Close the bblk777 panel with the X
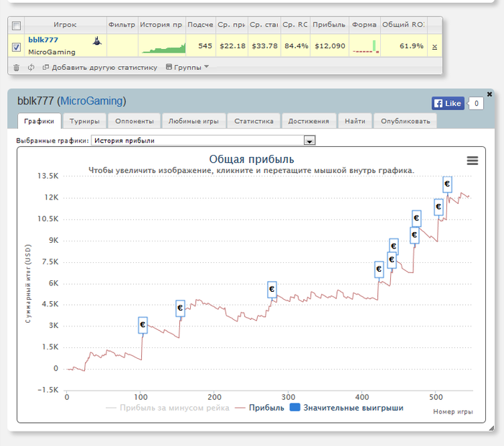The image size is (504, 446). [x=489, y=94]
